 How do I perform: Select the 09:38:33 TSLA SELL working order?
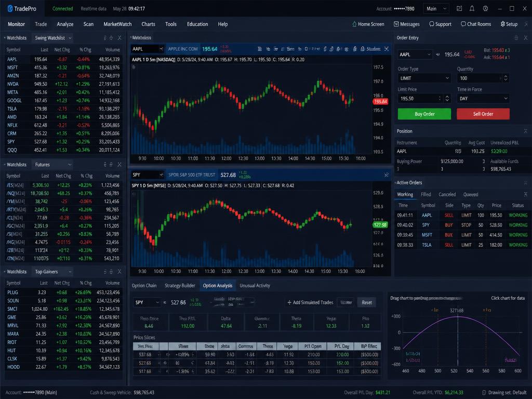[462, 245]
